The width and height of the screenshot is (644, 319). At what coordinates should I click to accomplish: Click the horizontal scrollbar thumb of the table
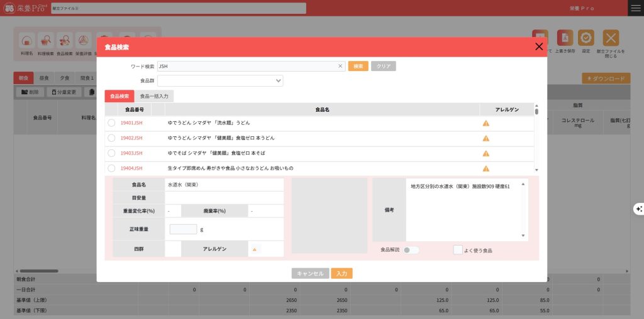pyautogui.click(x=39, y=271)
